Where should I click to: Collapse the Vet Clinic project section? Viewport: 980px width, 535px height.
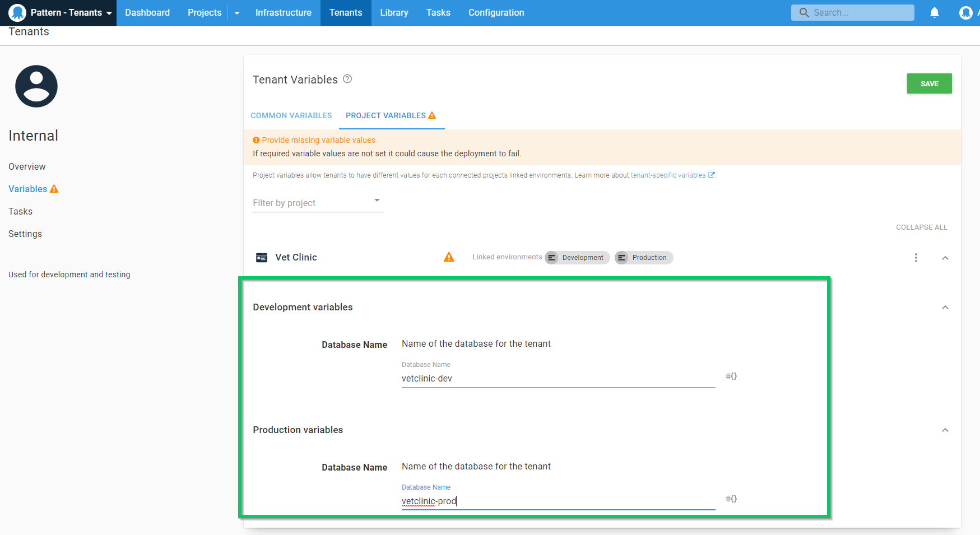pos(945,258)
